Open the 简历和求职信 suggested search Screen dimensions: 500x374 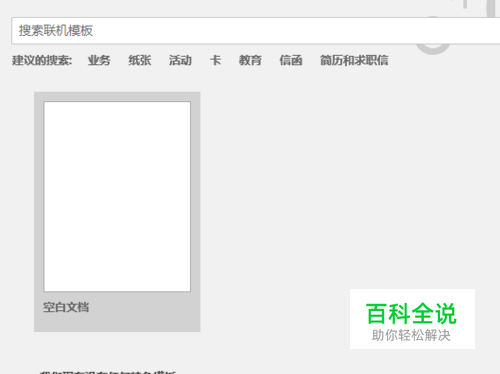click(354, 60)
